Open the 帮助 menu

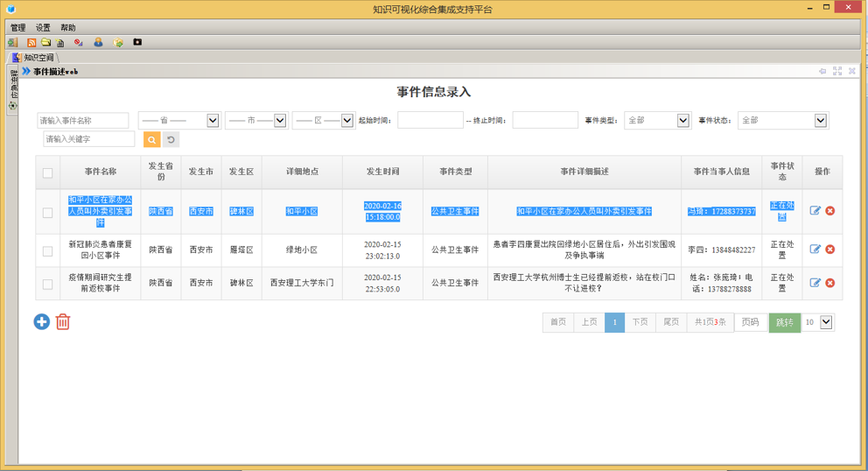click(x=68, y=28)
